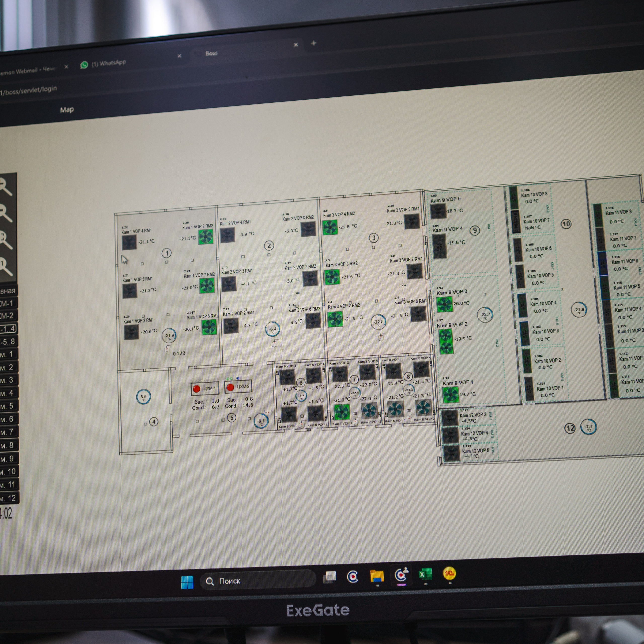Click green fan icon Kam 9 VOP 1
The image size is (644, 644).
(x=450, y=395)
